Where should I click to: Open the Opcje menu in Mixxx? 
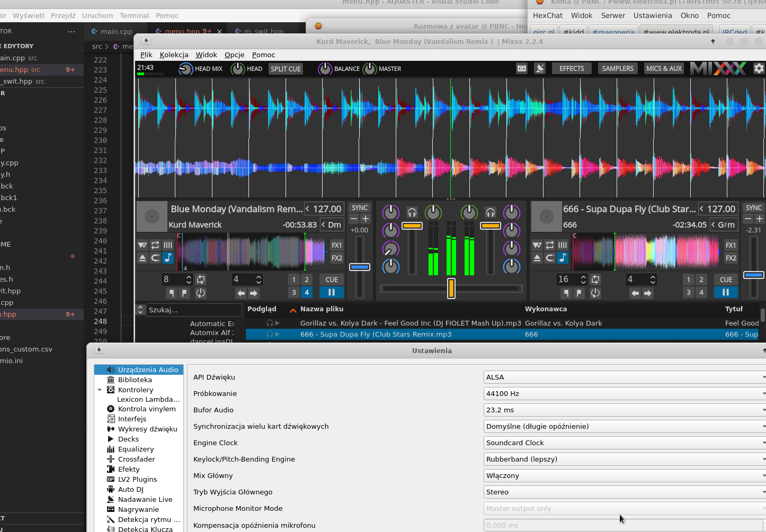pyautogui.click(x=234, y=55)
